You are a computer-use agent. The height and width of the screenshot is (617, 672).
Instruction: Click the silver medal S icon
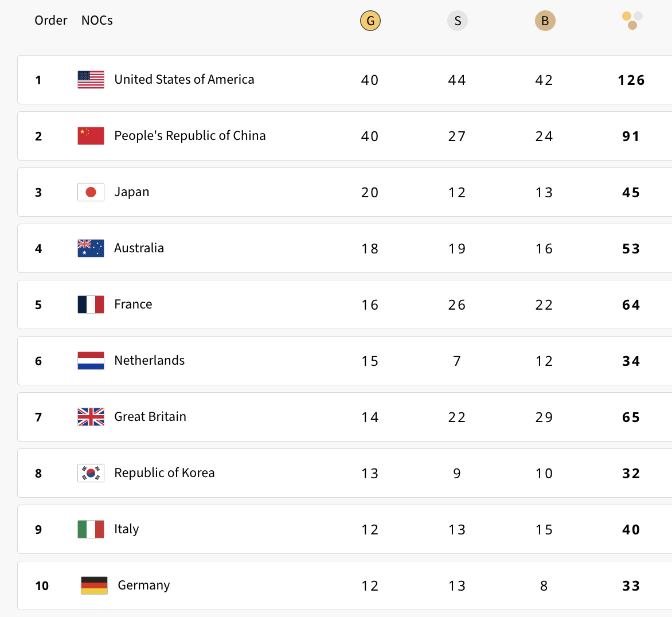pyautogui.click(x=458, y=21)
